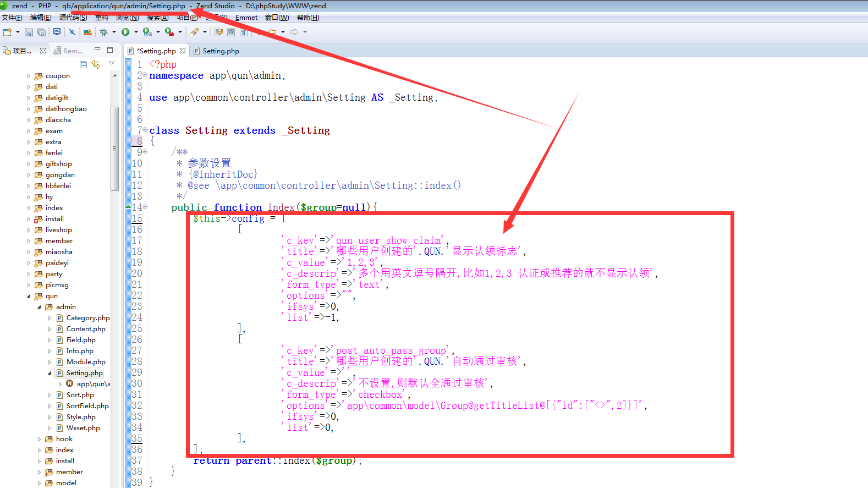
Task: Expand the coupon folder
Action: (x=29, y=76)
